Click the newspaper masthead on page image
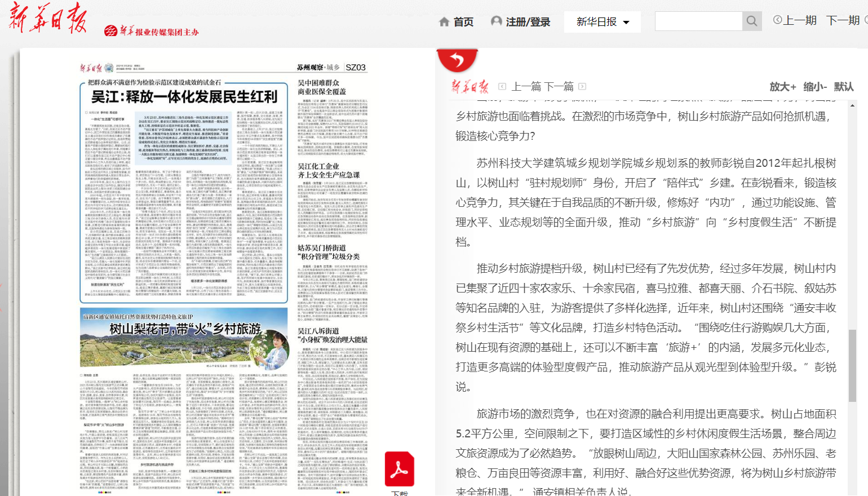Viewport: 868px width, 496px height. click(x=91, y=68)
